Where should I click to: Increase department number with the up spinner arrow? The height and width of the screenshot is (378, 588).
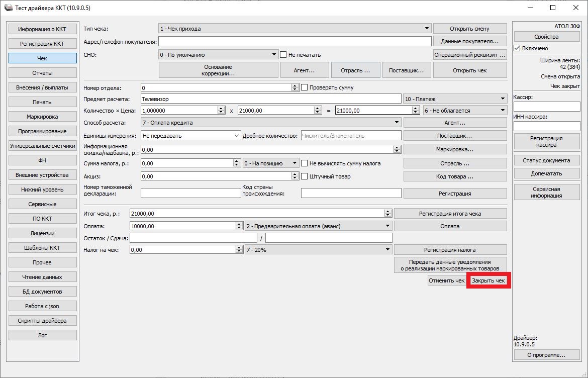[x=295, y=85]
